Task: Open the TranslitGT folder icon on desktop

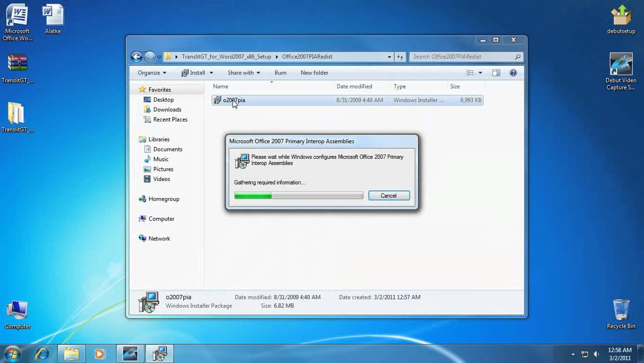Action: coord(17,117)
